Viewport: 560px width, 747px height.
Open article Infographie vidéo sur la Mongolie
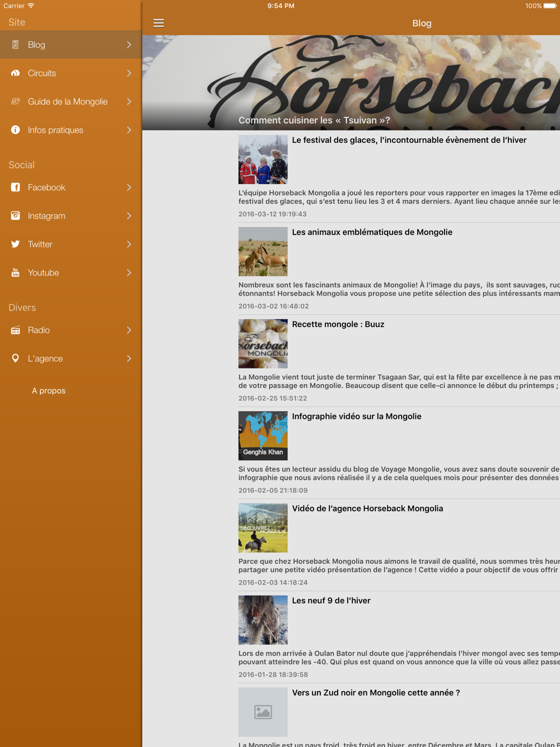tap(357, 417)
